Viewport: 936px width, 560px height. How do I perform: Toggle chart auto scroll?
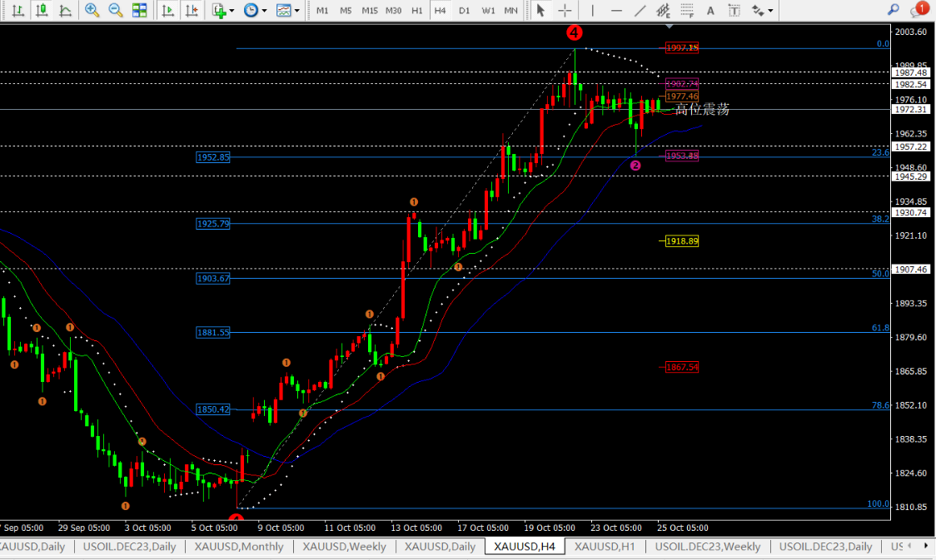click(x=168, y=10)
